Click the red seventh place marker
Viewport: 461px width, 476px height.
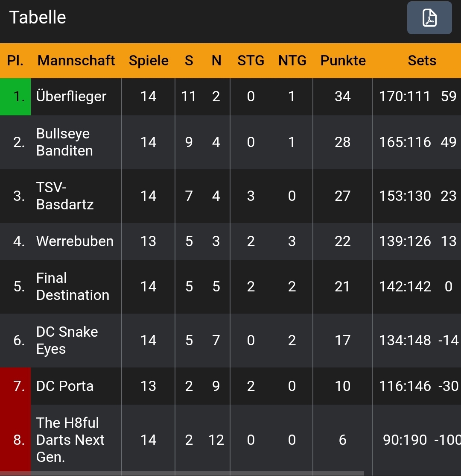[x=15, y=386]
